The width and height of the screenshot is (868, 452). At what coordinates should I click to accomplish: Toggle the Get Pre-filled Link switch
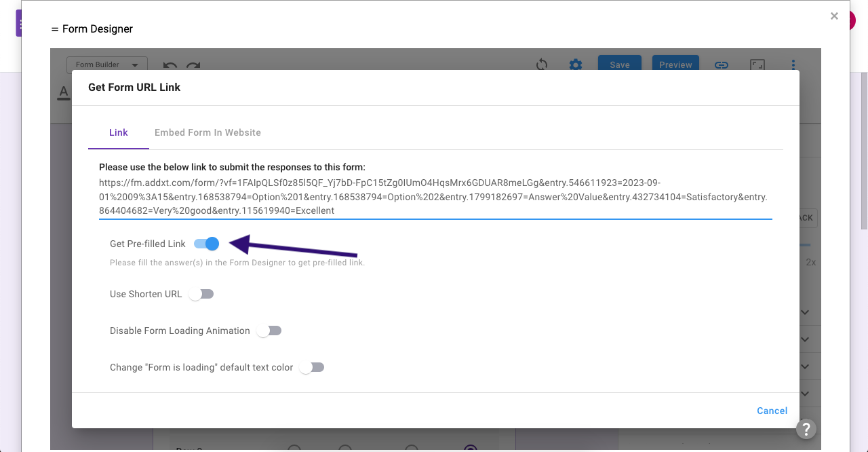pos(206,244)
